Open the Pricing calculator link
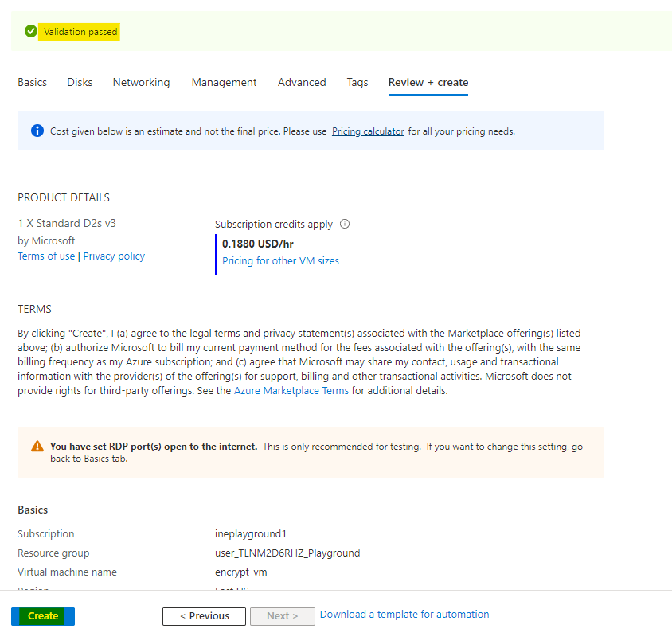The height and width of the screenshot is (629, 672). pyautogui.click(x=368, y=131)
